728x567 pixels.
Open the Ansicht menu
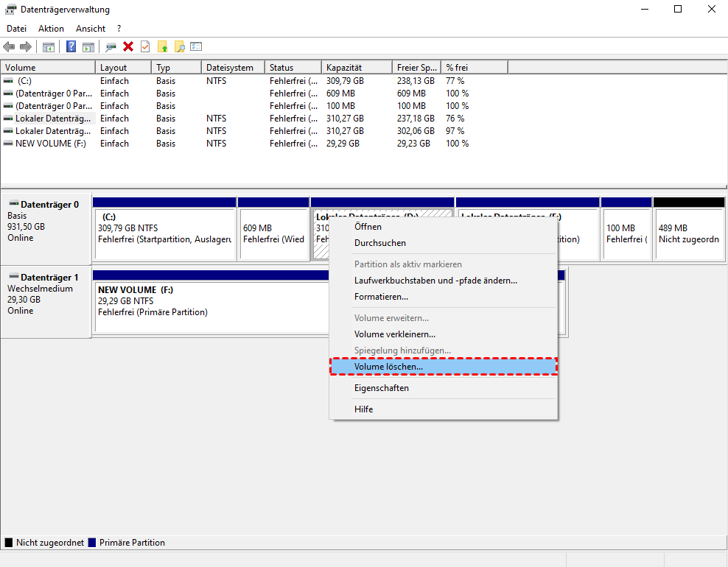[91, 29]
